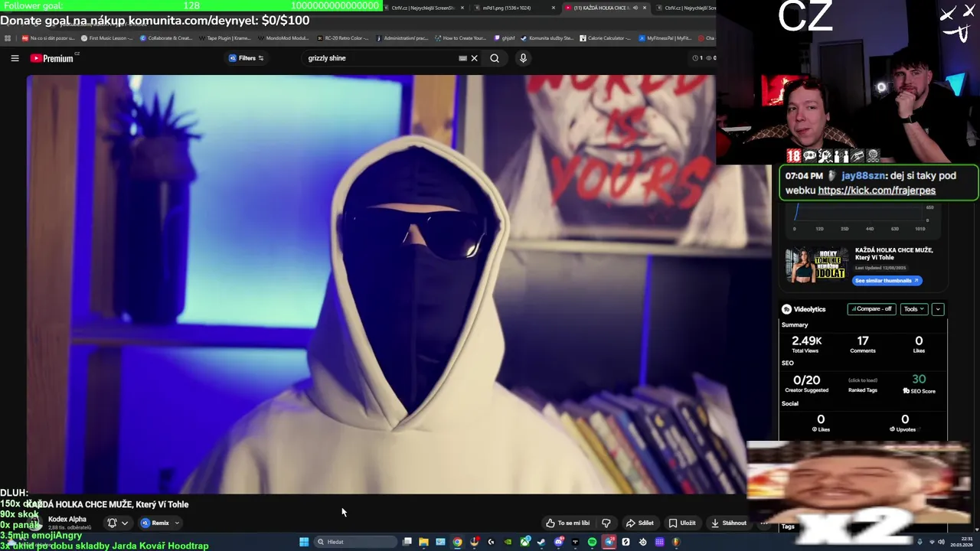Open 'First Music Lesson' bookmark
The width and height of the screenshot is (980, 551).
pyautogui.click(x=106, y=37)
